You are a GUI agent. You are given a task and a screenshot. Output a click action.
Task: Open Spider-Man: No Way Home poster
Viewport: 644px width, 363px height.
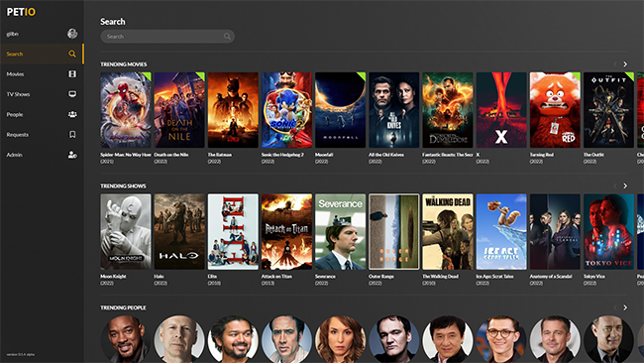126,110
